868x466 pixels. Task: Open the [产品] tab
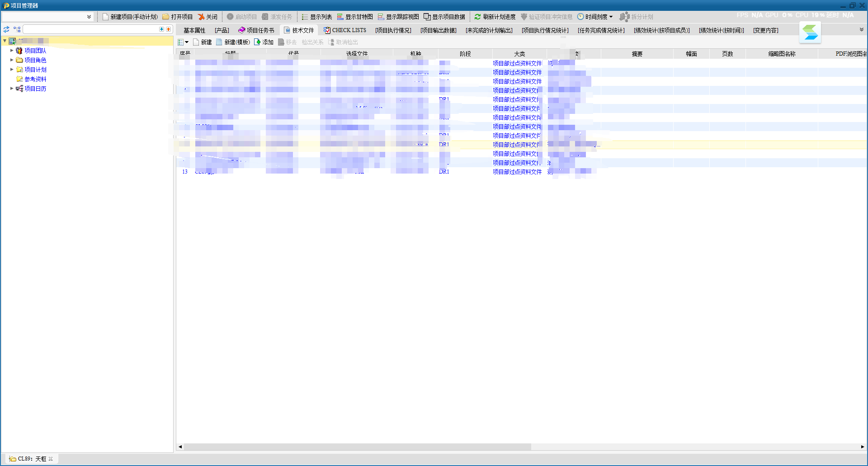(x=222, y=30)
